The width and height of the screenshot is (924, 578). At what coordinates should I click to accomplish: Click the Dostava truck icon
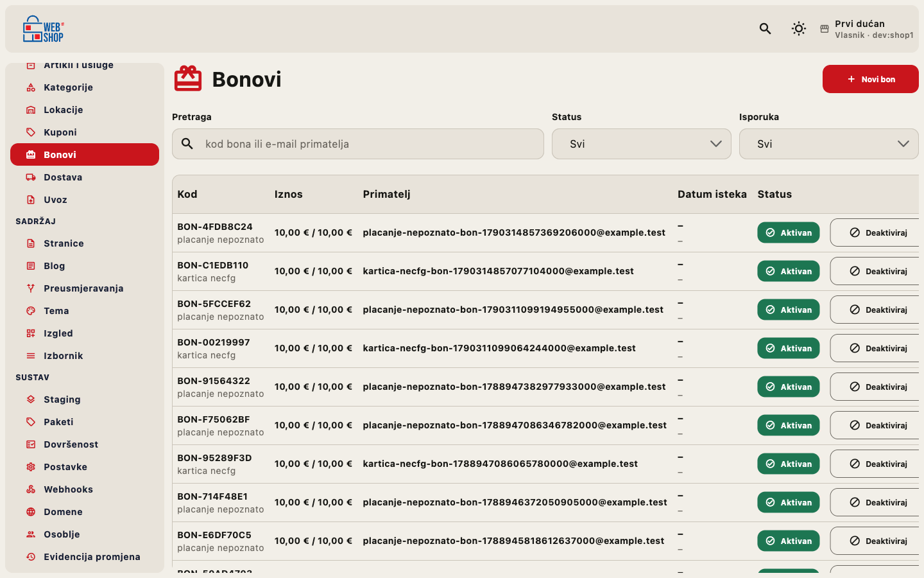[x=31, y=177]
